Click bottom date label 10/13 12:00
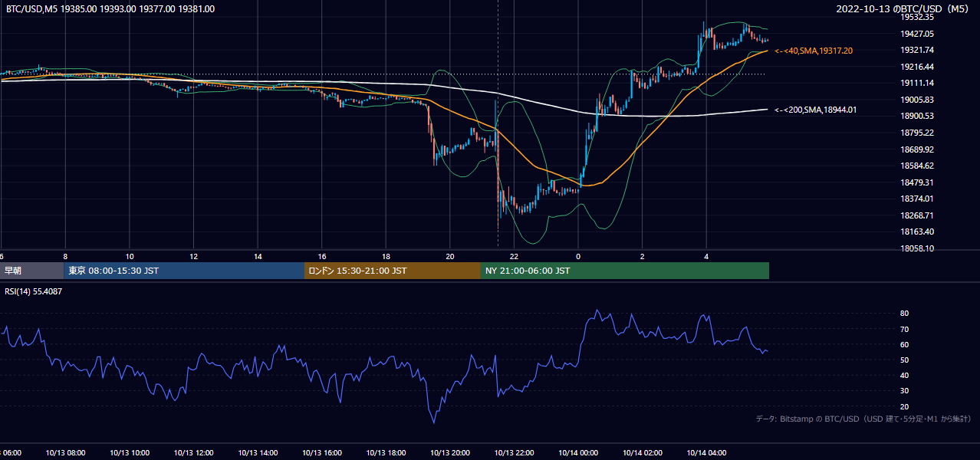Screen dimensions: 980x460 point(193,453)
